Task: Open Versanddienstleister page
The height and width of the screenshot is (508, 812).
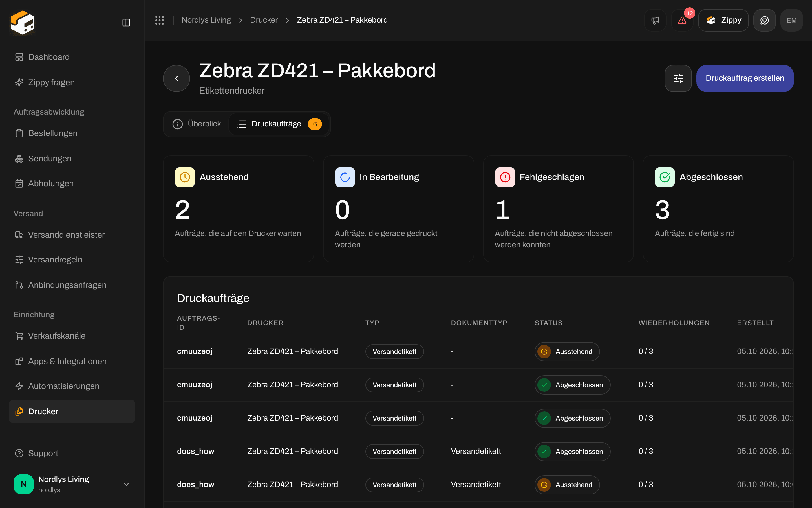Action: coord(72,235)
